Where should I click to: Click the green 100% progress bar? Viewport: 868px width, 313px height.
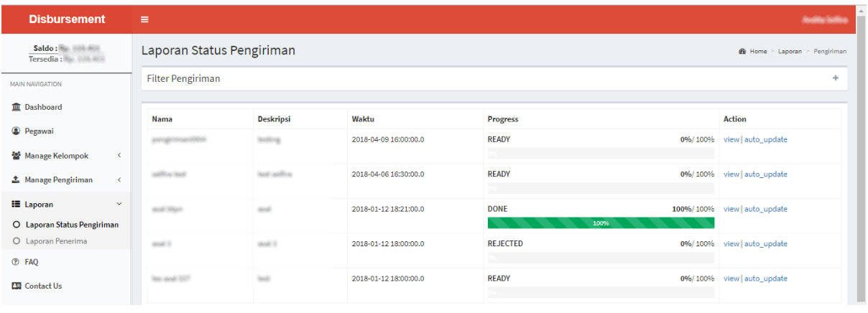pyautogui.click(x=601, y=223)
